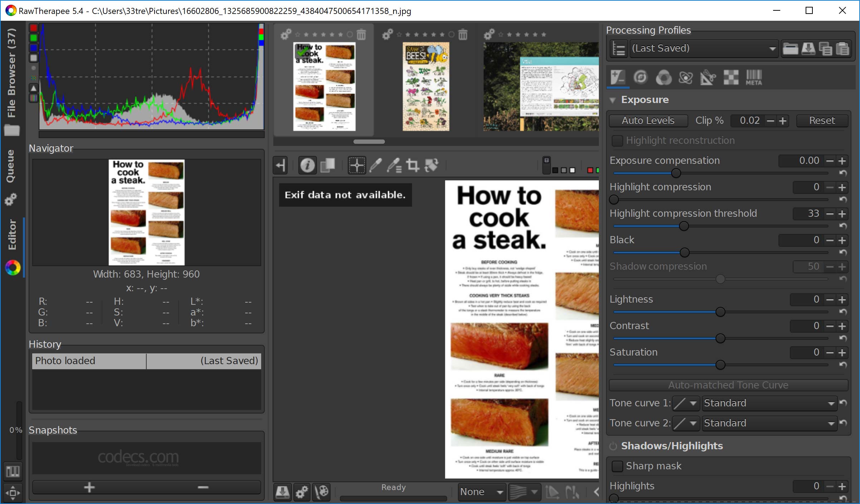Image resolution: width=860 pixels, height=504 pixels.
Task: Open the Processing Profiles dropdown
Action: click(704, 48)
